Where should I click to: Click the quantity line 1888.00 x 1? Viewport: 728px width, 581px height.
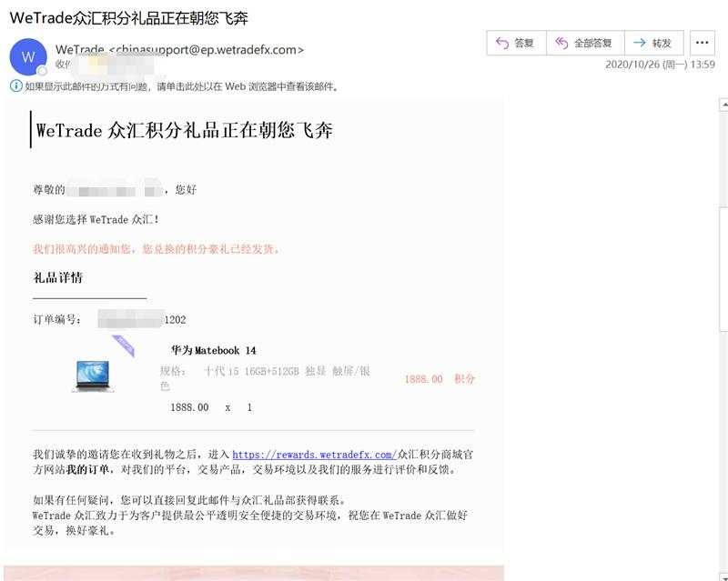tap(211, 407)
